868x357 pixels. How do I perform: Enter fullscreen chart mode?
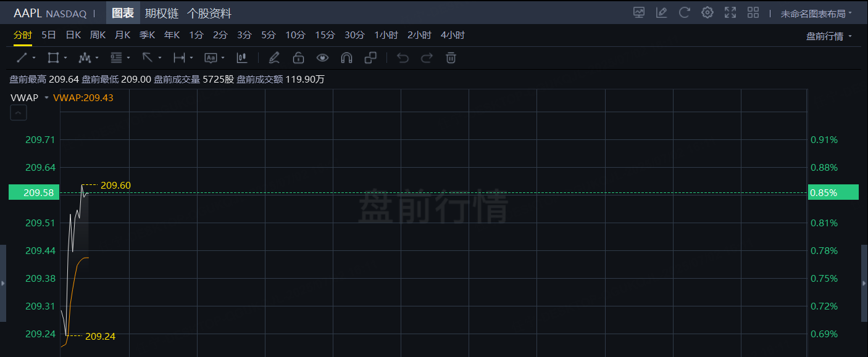[x=730, y=12]
